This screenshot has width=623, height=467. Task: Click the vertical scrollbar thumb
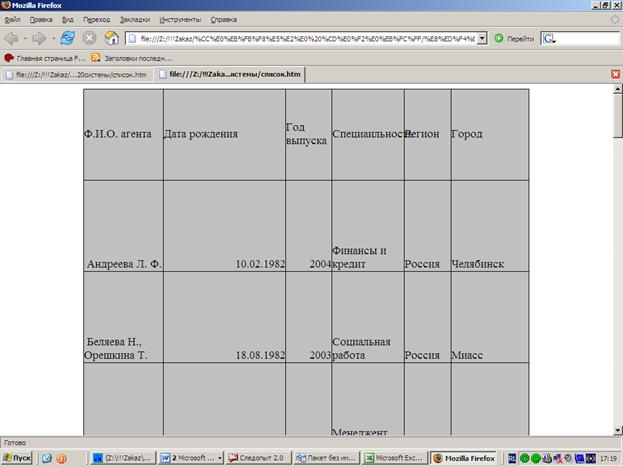tap(617, 116)
